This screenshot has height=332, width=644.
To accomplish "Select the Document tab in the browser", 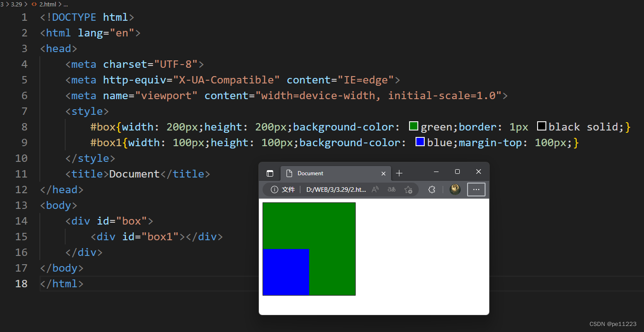I will point(336,173).
